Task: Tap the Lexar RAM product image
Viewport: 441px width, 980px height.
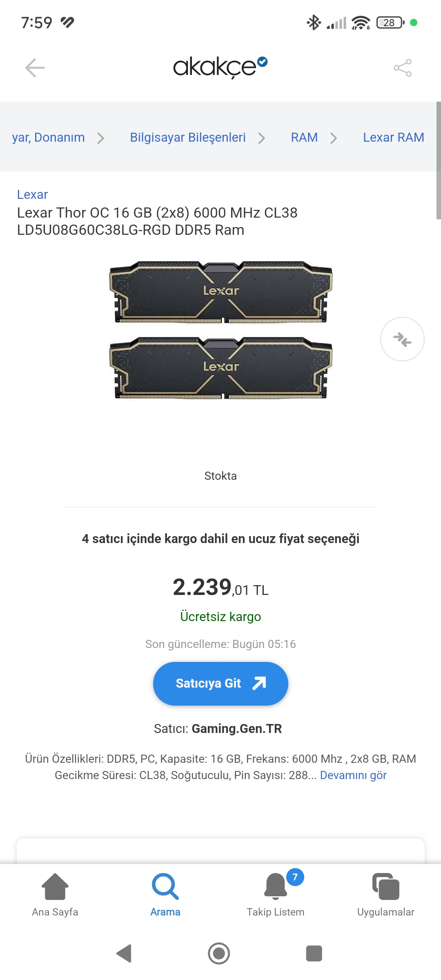Action: [x=220, y=330]
